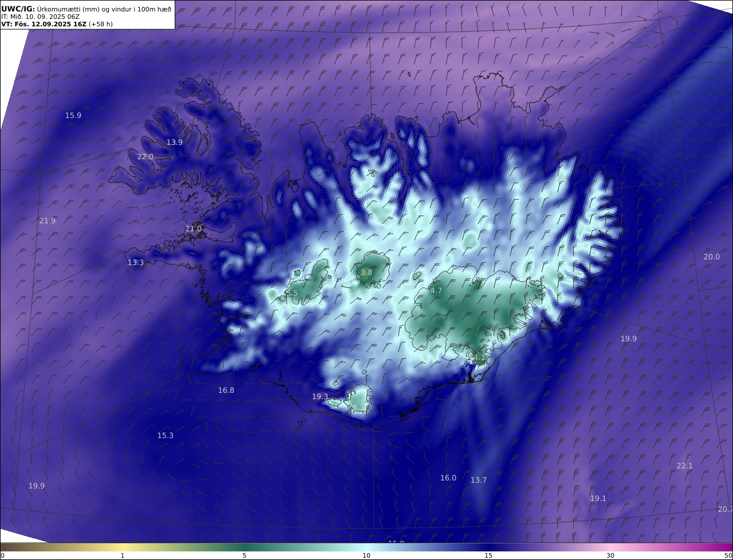
Task: Click the 15.9 value on the map
Action: click(x=73, y=115)
